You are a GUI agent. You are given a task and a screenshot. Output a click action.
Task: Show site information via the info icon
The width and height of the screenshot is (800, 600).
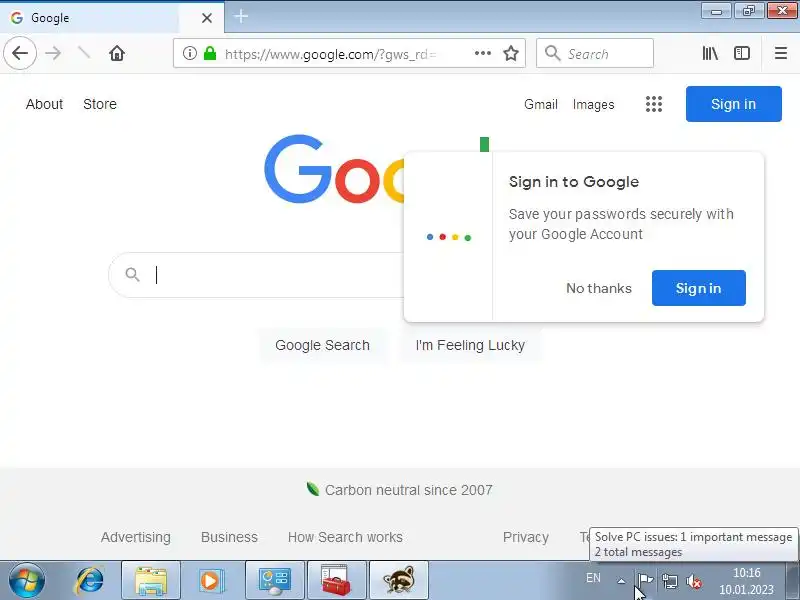[190, 53]
